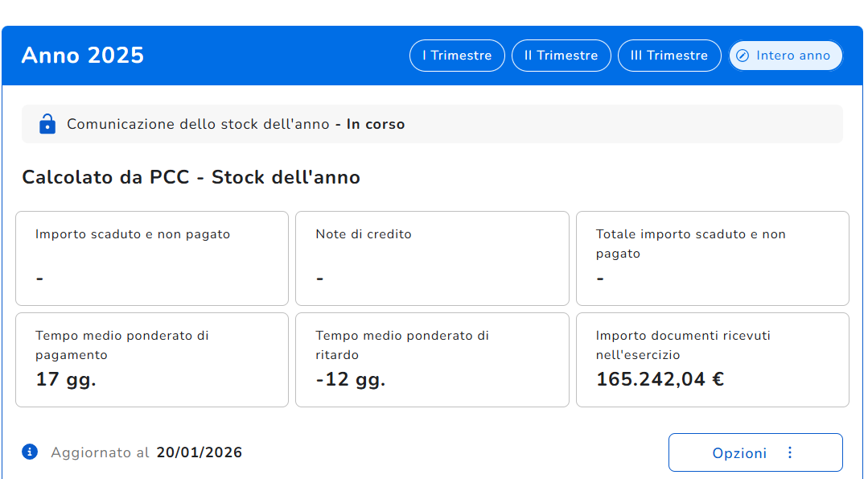The image size is (868, 479).
Task: Click the Importo scaduto e non pagato card
Action: (x=152, y=258)
